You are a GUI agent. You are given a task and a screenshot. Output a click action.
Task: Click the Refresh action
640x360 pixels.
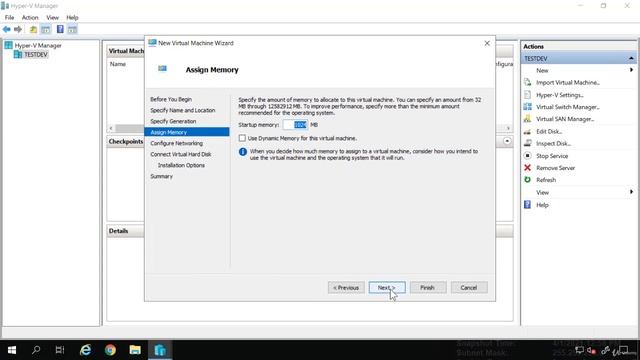[x=546, y=180]
